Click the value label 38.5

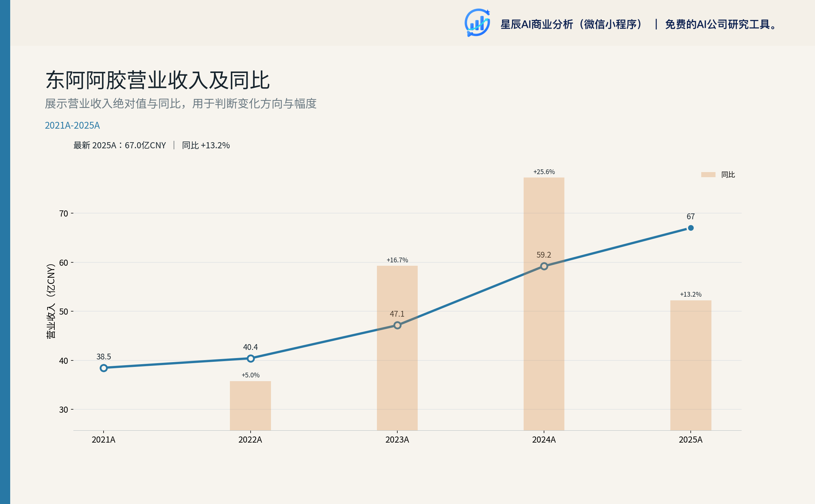104,357
